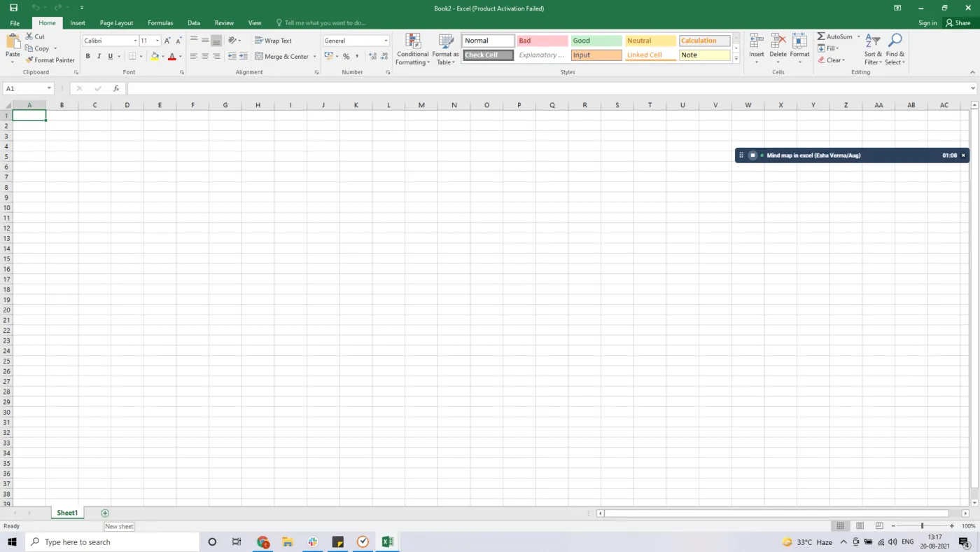The image size is (980, 552).
Task: Select the Format Painter tool
Action: [x=50, y=60]
